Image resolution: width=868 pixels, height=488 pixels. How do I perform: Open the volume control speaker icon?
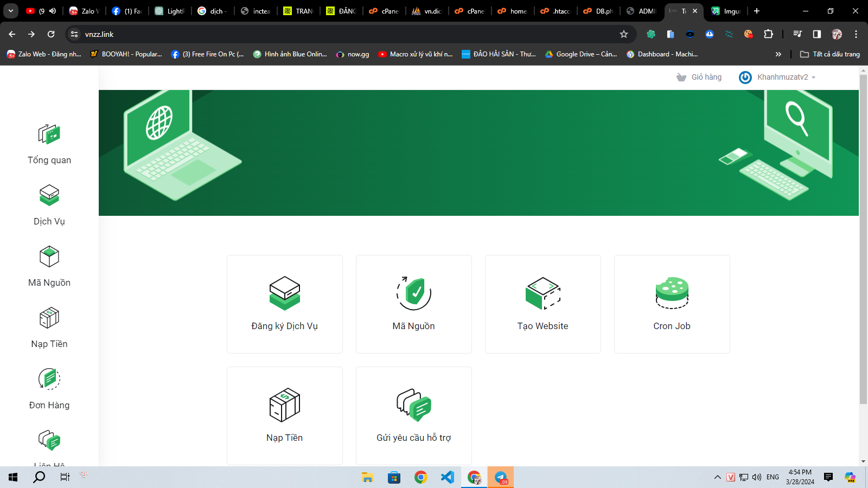756,478
